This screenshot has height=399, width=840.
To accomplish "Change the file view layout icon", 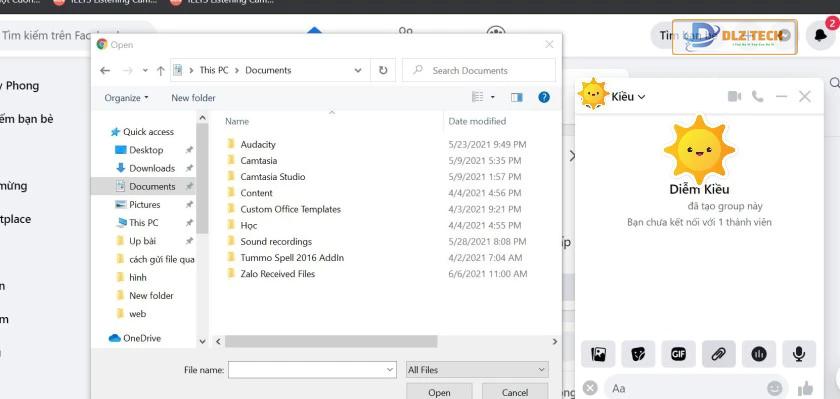I will click(x=477, y=97).
